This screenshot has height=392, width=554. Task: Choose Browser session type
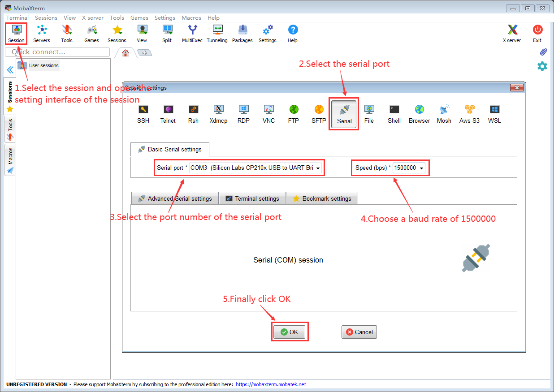pyautogui.click(x=419, y=114)
